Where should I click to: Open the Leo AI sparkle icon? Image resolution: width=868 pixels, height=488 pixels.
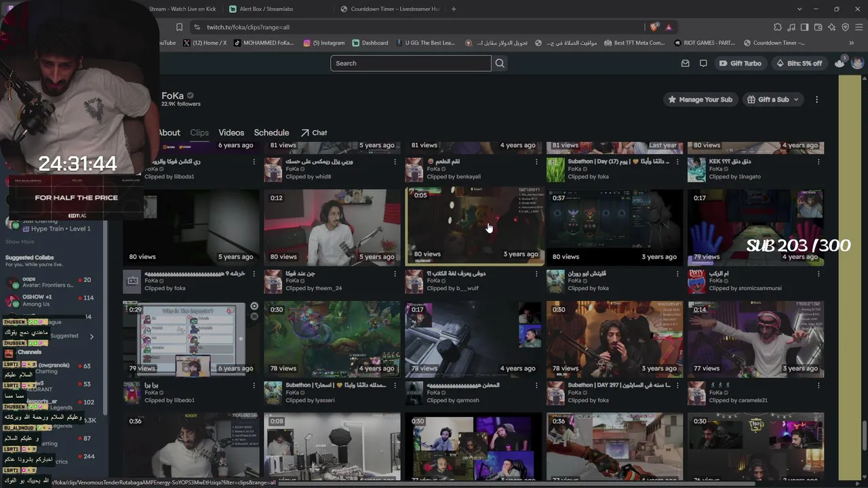click(831, 27)
